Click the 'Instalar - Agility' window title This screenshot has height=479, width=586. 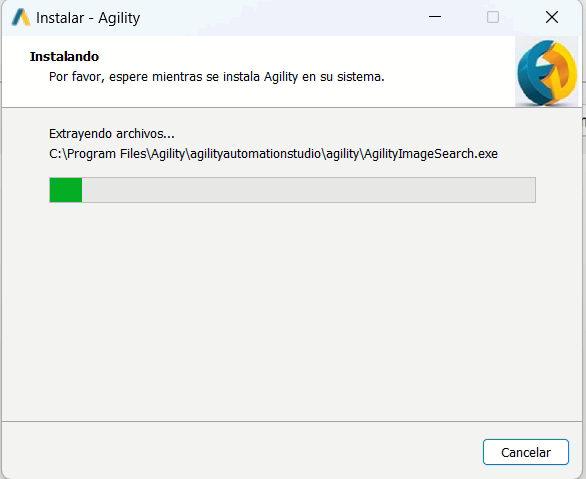pos(88,18)
